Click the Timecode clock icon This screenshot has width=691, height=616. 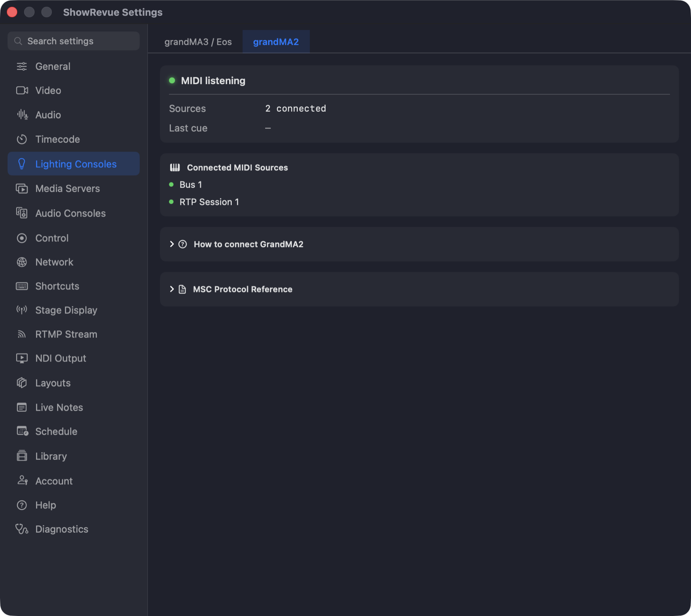point(22,139)
